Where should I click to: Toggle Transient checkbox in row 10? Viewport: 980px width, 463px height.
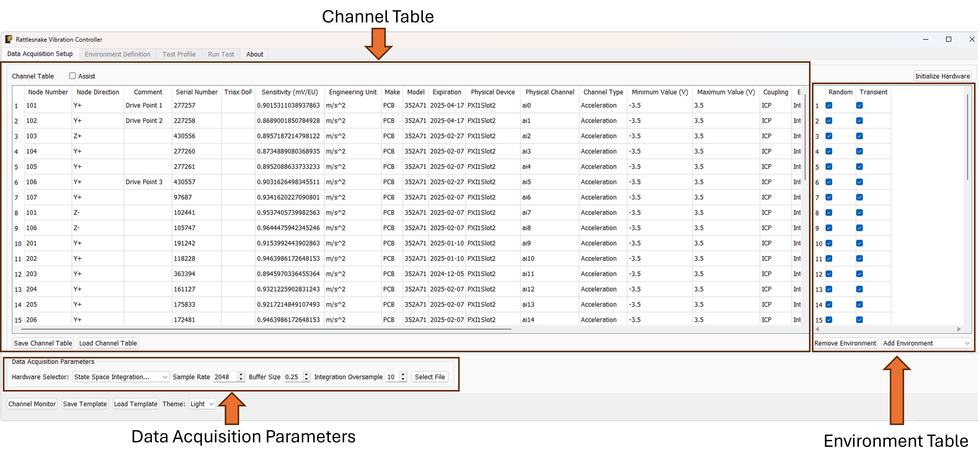point(859,243)
